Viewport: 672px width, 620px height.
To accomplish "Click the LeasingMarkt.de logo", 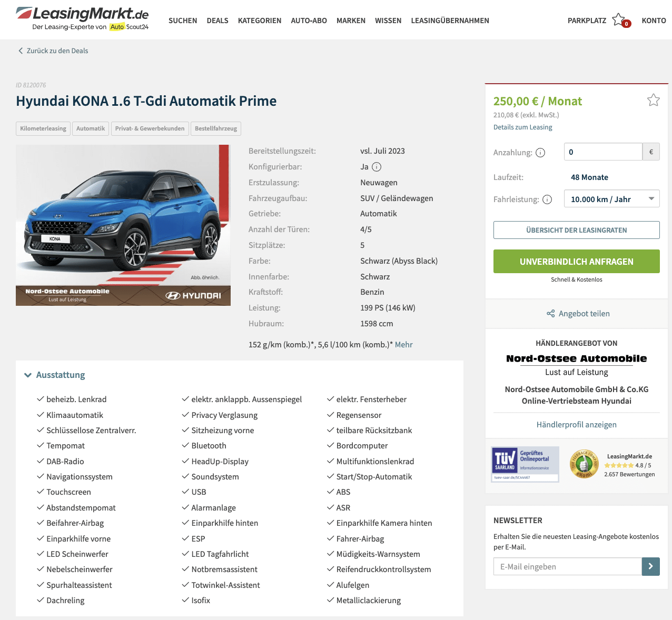I will tap(83, 19).
